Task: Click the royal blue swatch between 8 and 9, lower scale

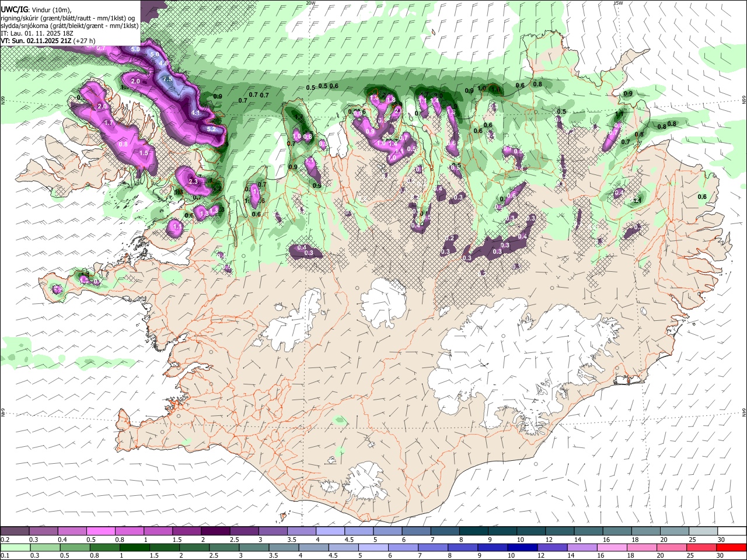Action: (462, 548)
